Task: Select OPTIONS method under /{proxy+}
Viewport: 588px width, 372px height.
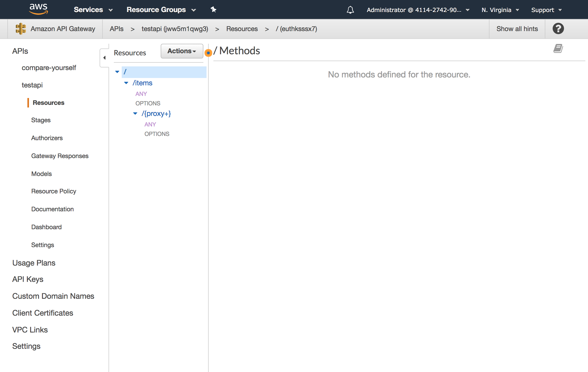Action: [x=157, y=134]
